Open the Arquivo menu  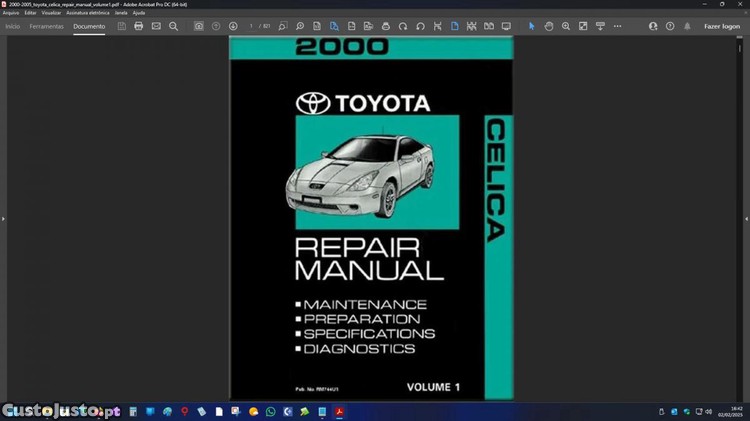[11, 13]
